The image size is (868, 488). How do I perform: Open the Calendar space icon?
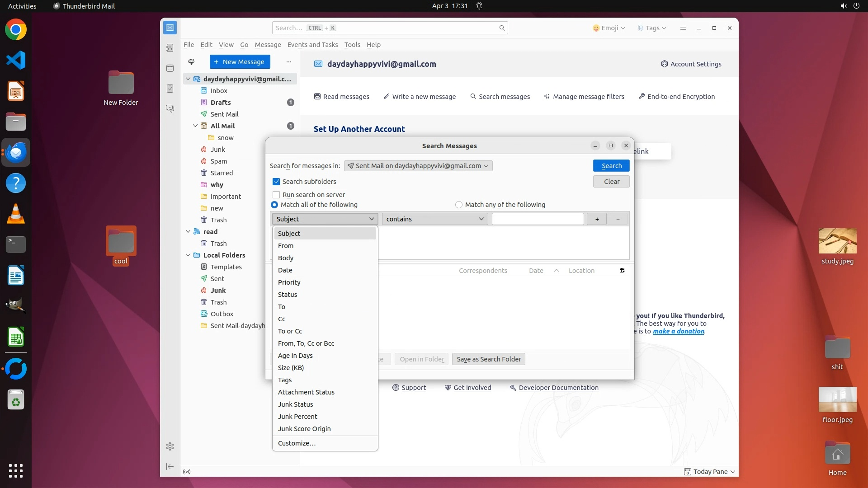point(170,68)
